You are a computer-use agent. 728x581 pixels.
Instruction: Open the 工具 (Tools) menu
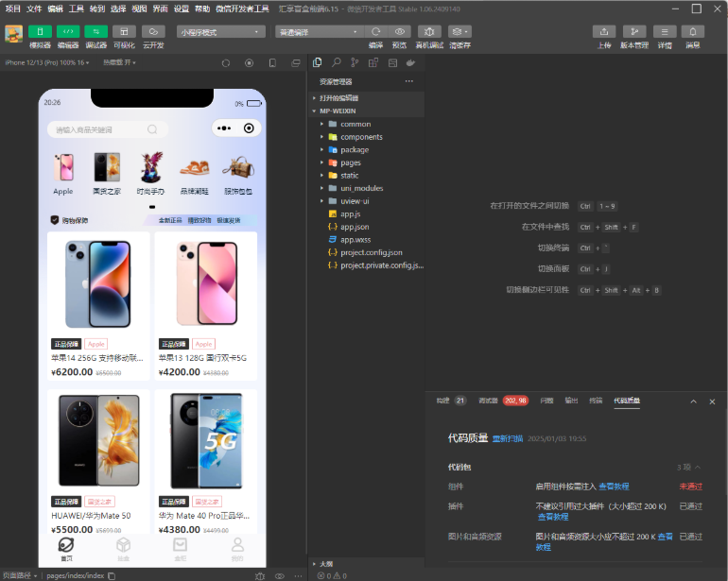[x=77, y=9]
